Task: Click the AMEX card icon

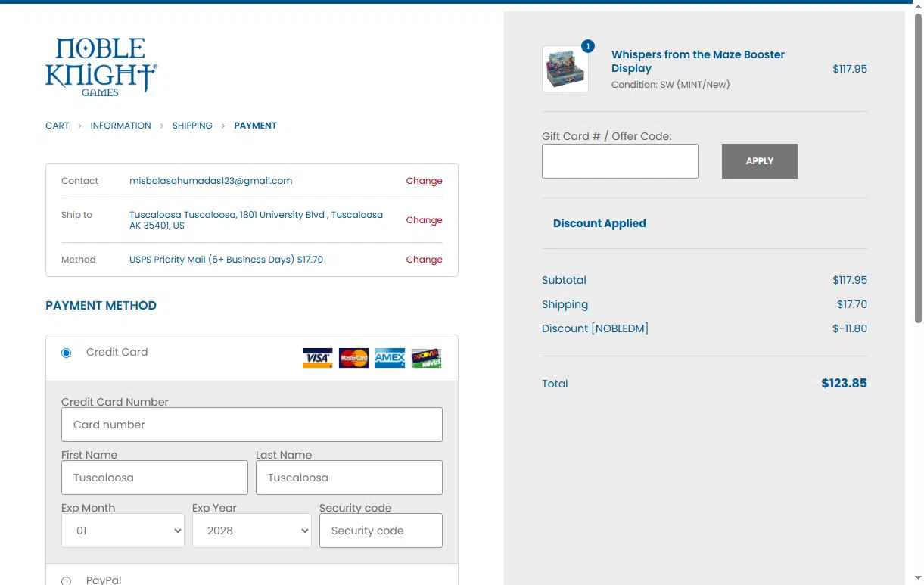Action: pyautogui.click(x=390, y=358)
